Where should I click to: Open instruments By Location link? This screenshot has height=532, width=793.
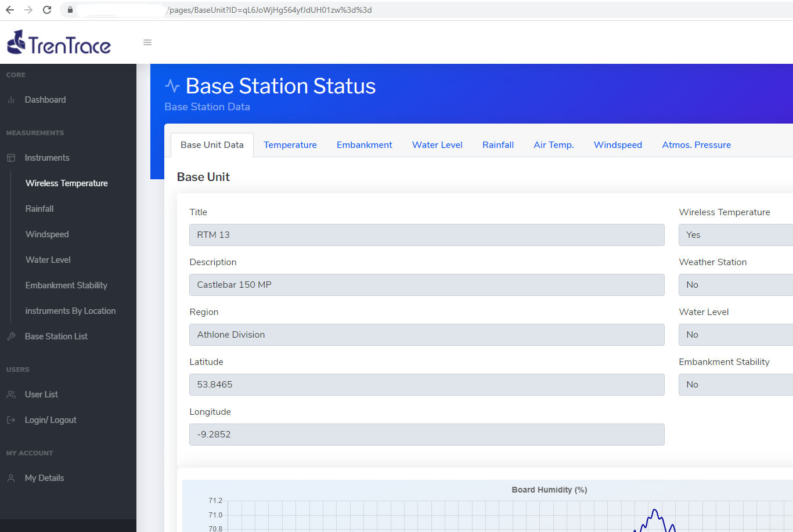[70, 311]
